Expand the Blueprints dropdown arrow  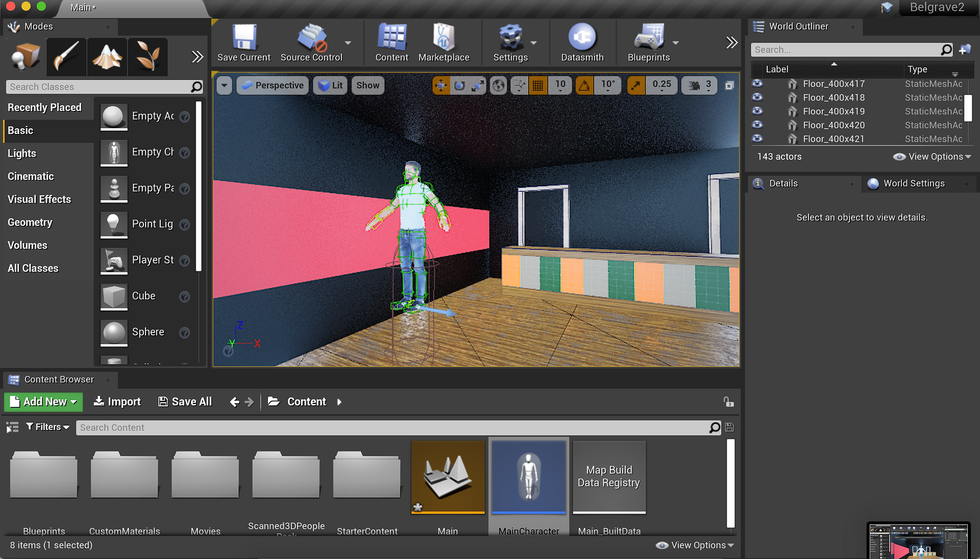675,43
